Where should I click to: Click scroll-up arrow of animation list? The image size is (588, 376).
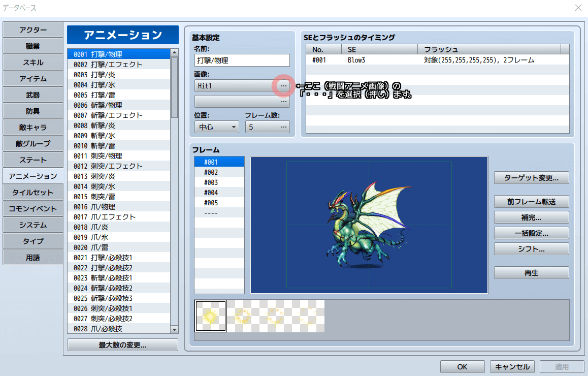pyautogui.click(x=174, y=53)
